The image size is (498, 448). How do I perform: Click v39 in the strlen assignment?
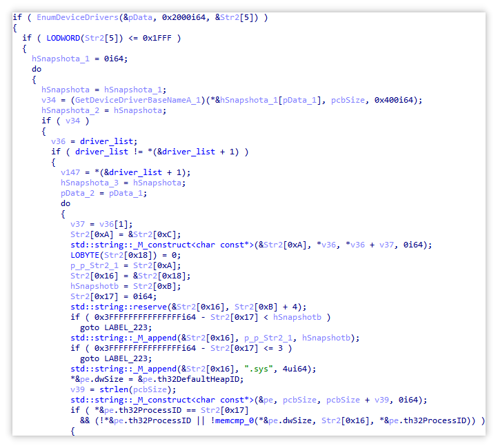[x=77, y=389]
